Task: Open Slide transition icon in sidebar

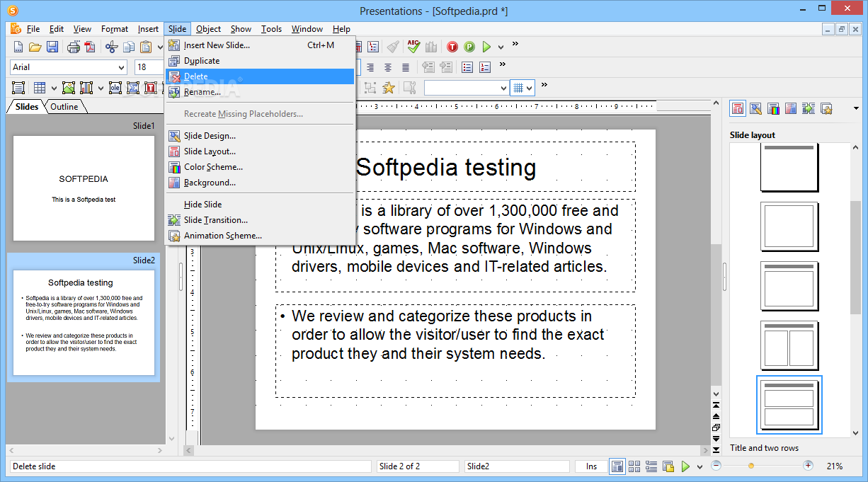Action: tap(809, 108)
